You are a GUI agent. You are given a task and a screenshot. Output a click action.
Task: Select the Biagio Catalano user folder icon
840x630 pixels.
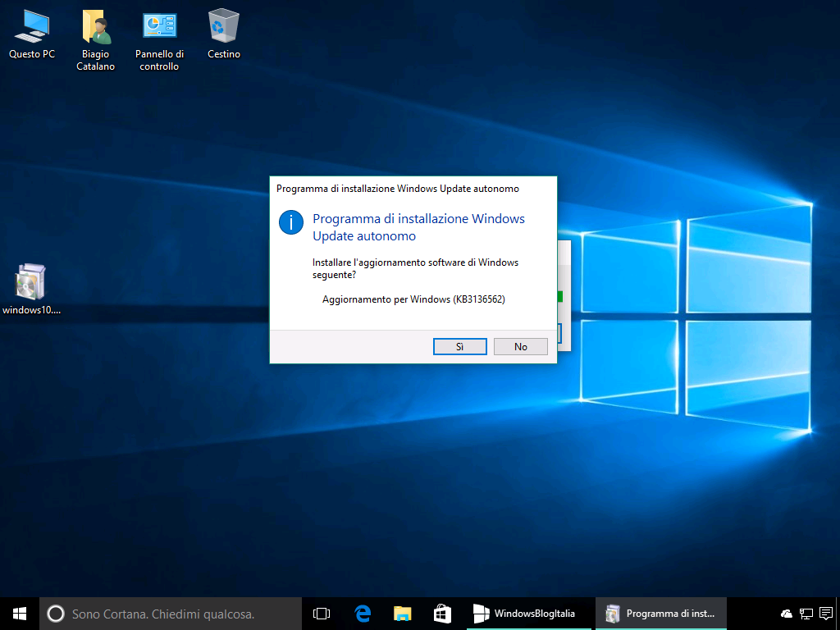[x=95, y=40]
